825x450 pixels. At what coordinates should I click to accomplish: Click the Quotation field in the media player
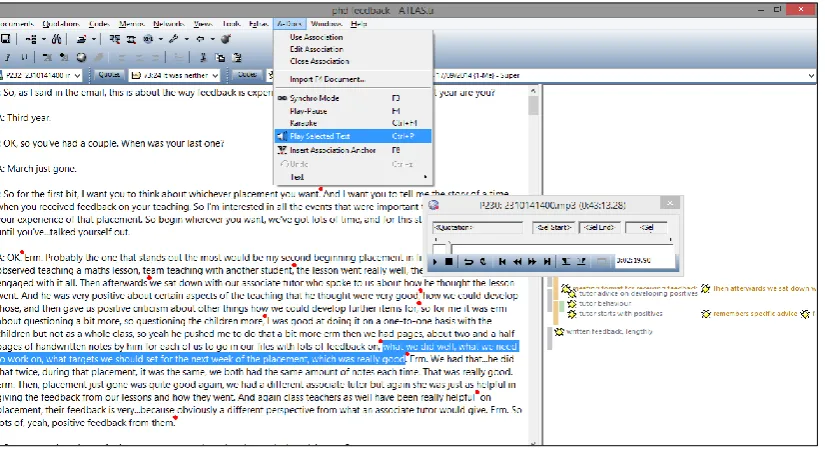[x=477, y=227]
